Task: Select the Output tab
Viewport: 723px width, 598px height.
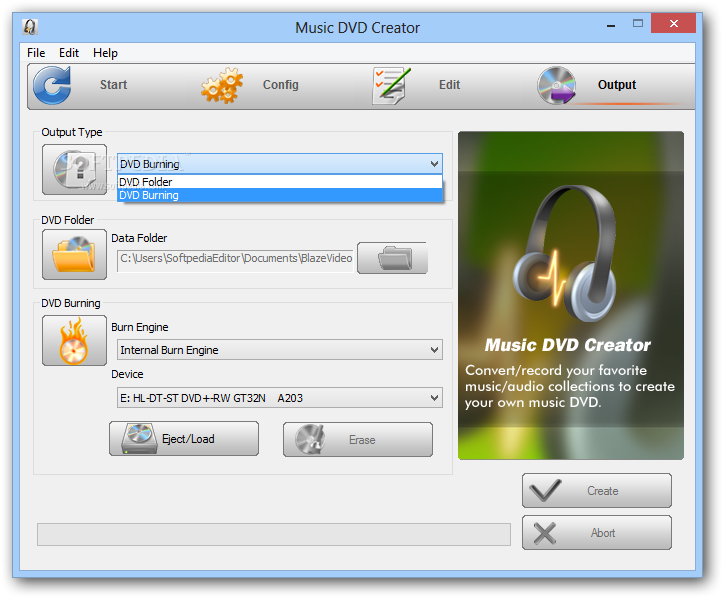Action: (x=616, y=85)
